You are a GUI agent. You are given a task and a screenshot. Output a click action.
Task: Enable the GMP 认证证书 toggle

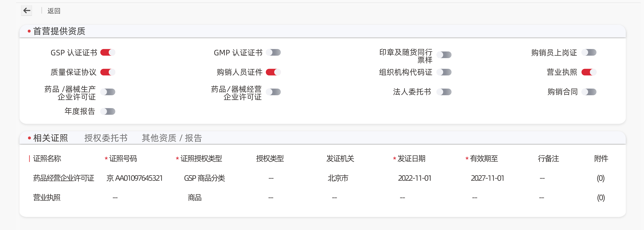(273, 52)
